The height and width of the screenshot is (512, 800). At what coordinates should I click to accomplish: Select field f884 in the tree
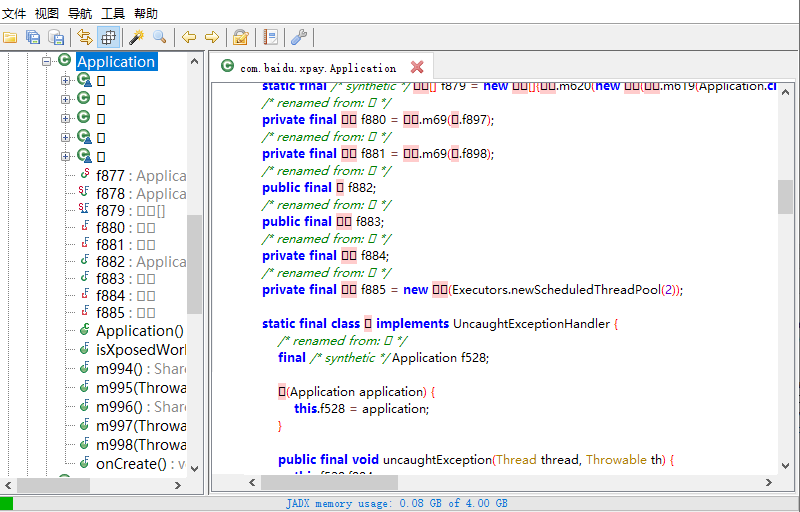pyautogui.click(x=126, y=296)
